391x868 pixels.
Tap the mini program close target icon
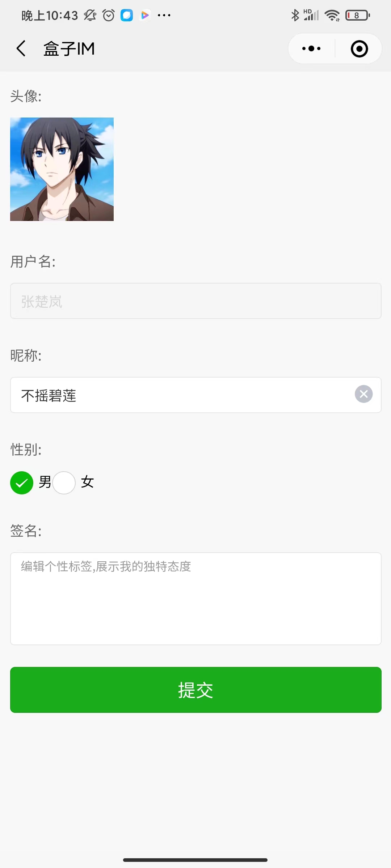pos(359,49)
